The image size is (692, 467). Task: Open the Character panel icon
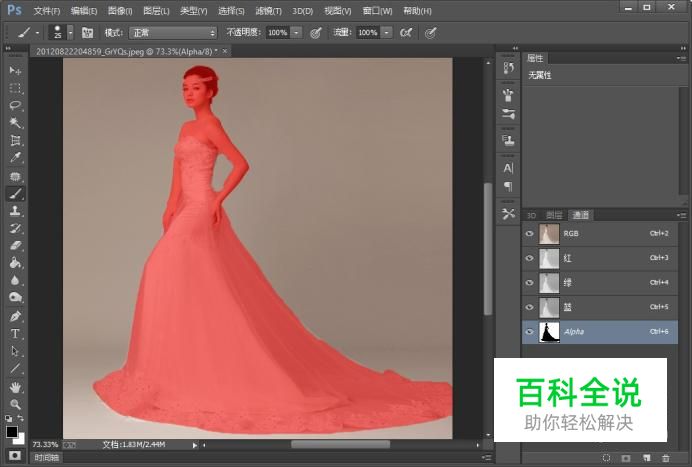coord(508,168)
